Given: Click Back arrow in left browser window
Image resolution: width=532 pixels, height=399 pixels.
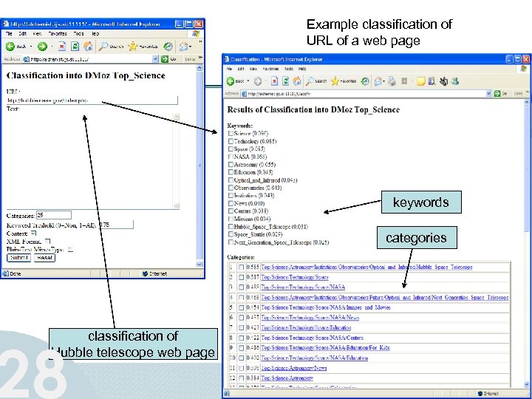Looking at the screenshot, I should (10, 47).
